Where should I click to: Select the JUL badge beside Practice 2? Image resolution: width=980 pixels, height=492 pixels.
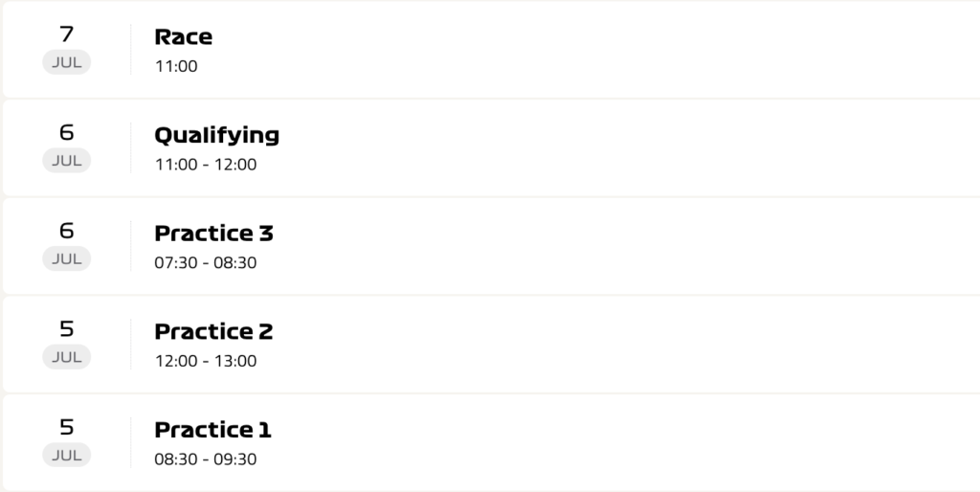point(66,357)
